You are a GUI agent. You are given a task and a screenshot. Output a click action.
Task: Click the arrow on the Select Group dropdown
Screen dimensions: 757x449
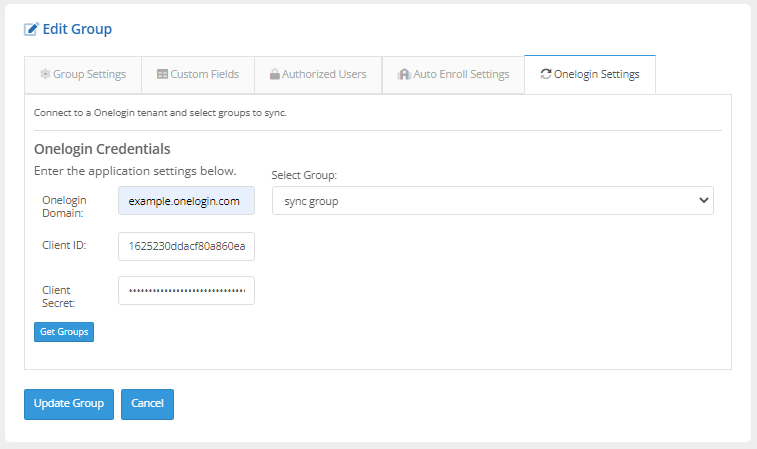click(x=701, y=201)
